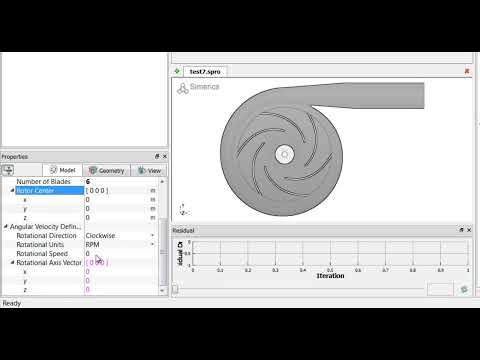Screen dimensions: 480x360
Task: Click the impeller hub center in the viewport
Action: pos(285,155)
